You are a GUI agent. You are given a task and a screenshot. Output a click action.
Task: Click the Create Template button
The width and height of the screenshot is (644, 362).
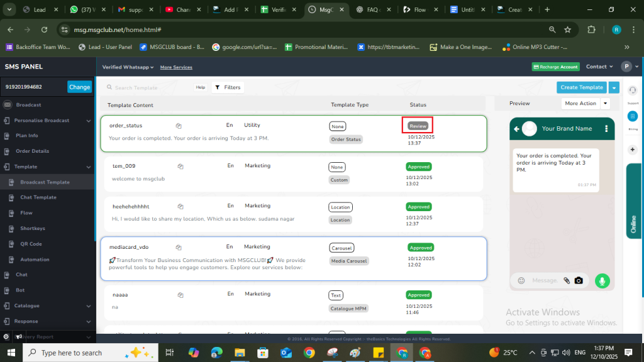click(582, 87)
